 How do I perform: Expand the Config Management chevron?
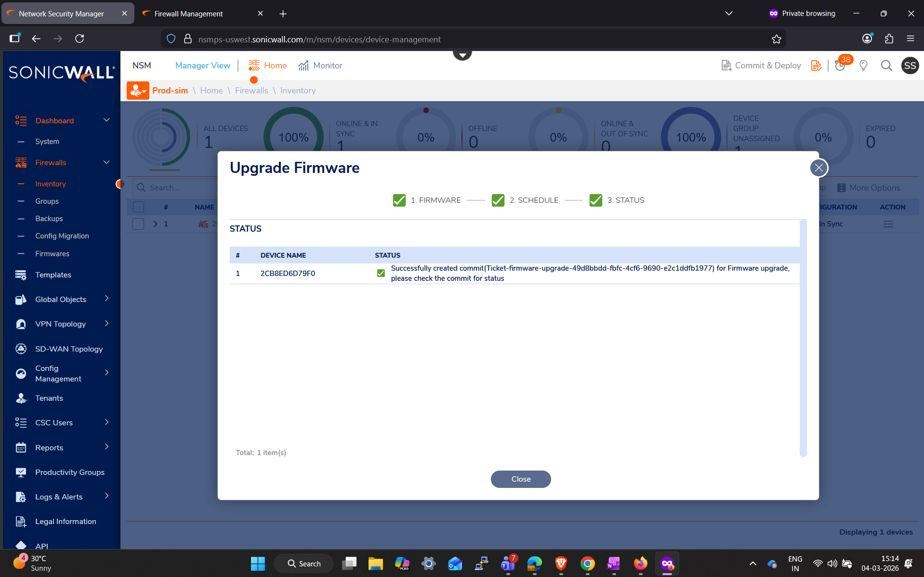pyautogui.click(x=106, y=372)
